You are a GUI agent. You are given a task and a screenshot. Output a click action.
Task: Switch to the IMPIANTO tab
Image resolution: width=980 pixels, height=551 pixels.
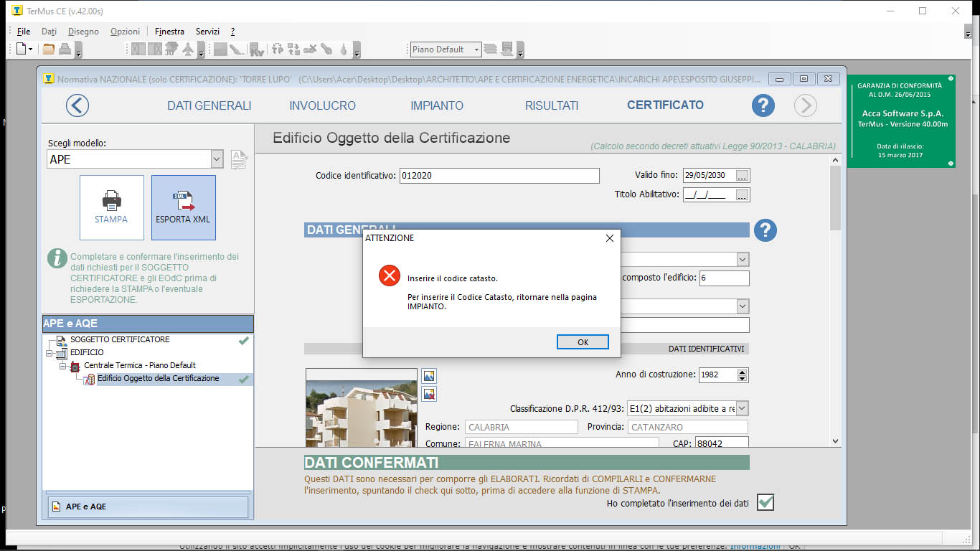437,105
